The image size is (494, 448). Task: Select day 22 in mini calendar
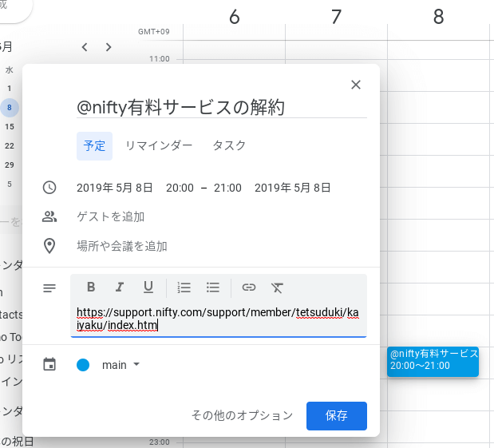(10, 146)
